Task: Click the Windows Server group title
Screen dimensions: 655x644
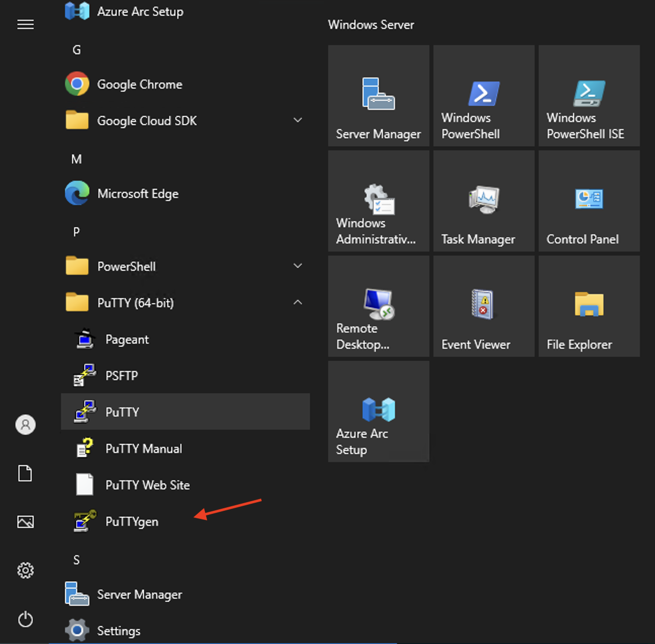Action: click(x=371, y=25)
